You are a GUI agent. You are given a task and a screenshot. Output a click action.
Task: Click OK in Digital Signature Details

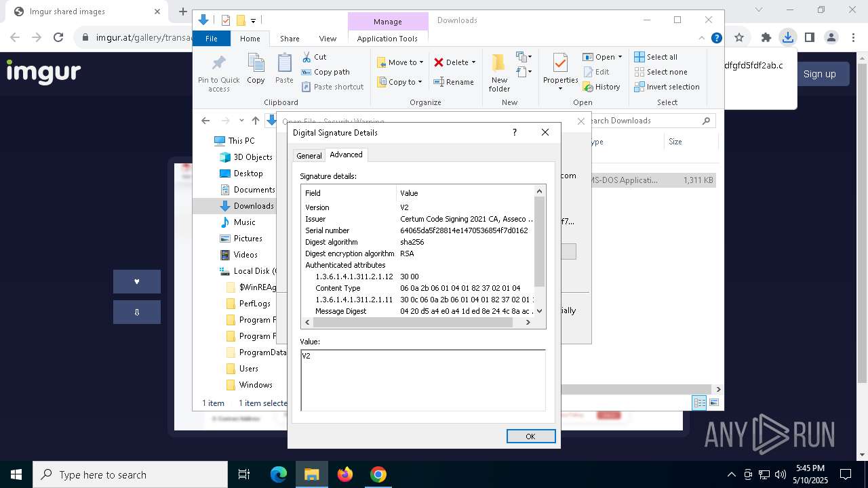(x=530, y=436)
